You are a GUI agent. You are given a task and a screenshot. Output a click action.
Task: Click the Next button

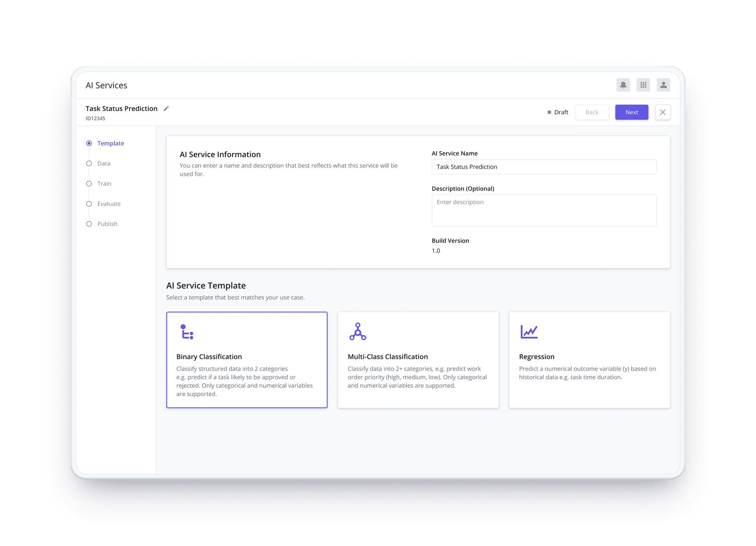[632, 112]
